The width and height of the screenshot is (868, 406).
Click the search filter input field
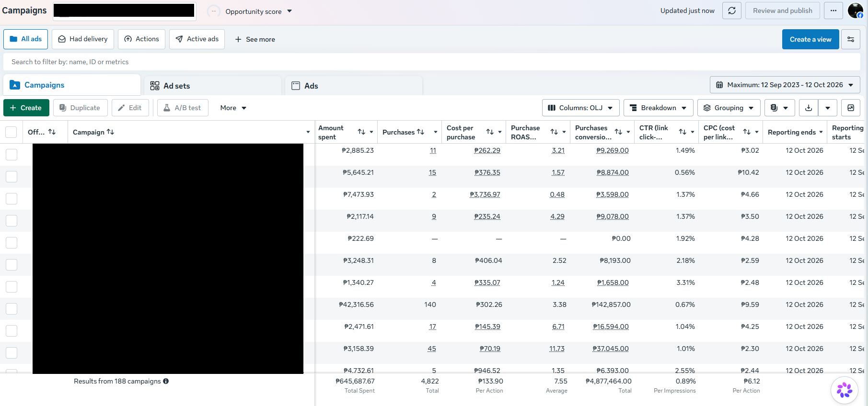point(432,62)
